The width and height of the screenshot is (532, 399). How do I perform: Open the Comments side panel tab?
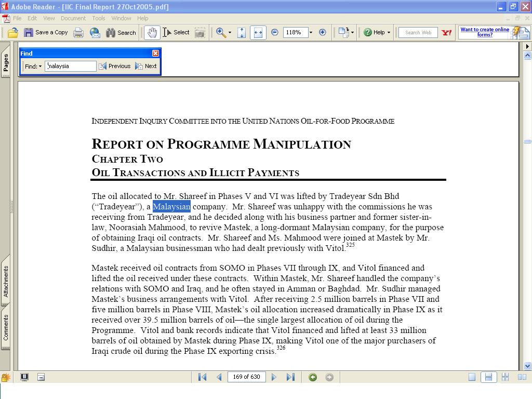[x=6, y=327]
